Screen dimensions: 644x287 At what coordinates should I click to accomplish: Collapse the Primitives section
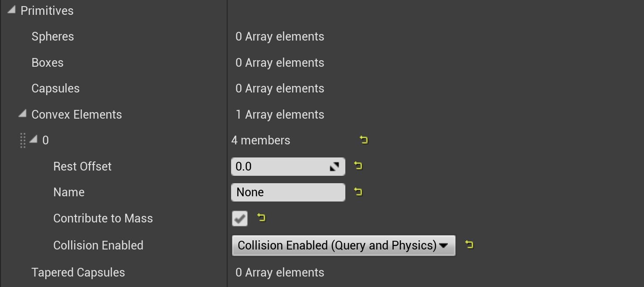click(x=12, y=10)
